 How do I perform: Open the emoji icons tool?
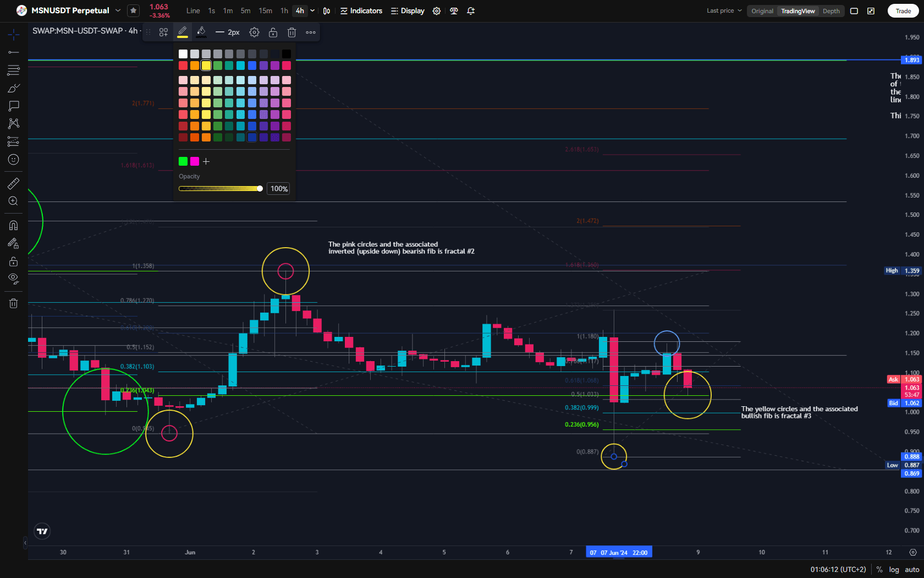tap(14, 160)
